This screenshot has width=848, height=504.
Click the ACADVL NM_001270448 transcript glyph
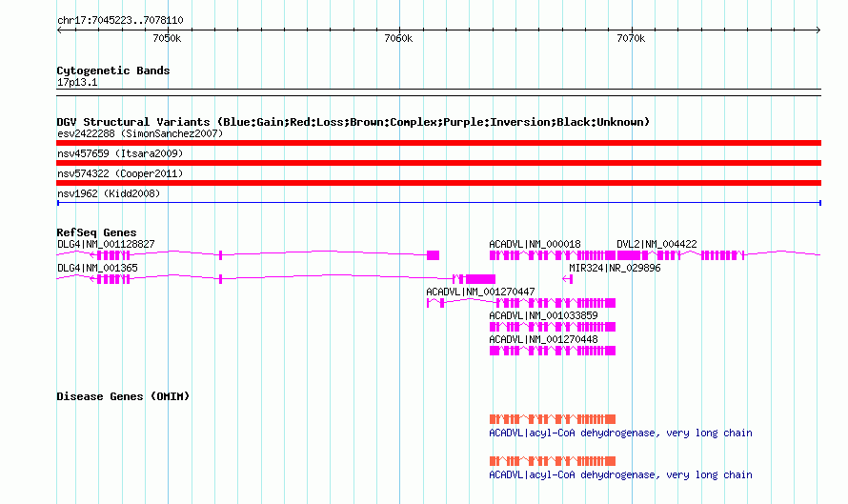click(x=553, y=351)
